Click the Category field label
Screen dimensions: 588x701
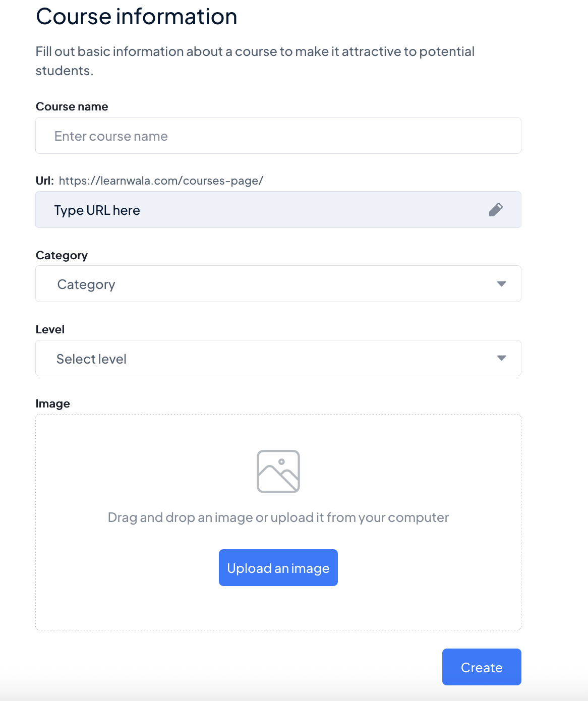62,255
